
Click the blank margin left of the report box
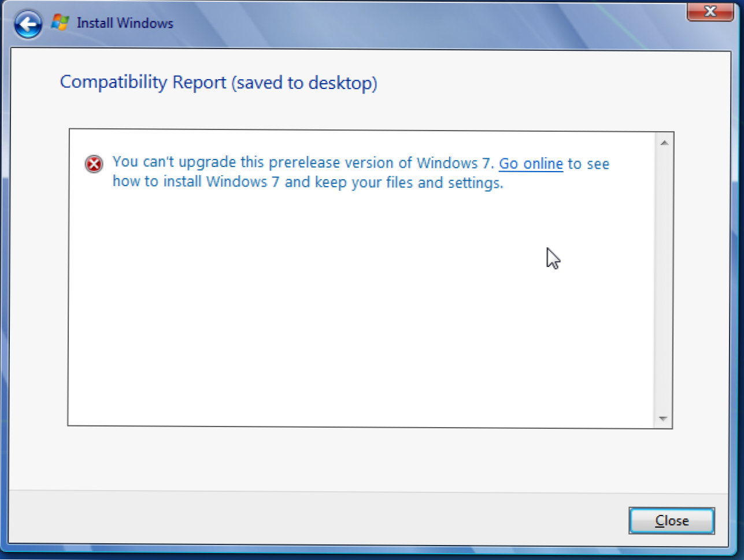pyautogui.click(x=39, y=277)
